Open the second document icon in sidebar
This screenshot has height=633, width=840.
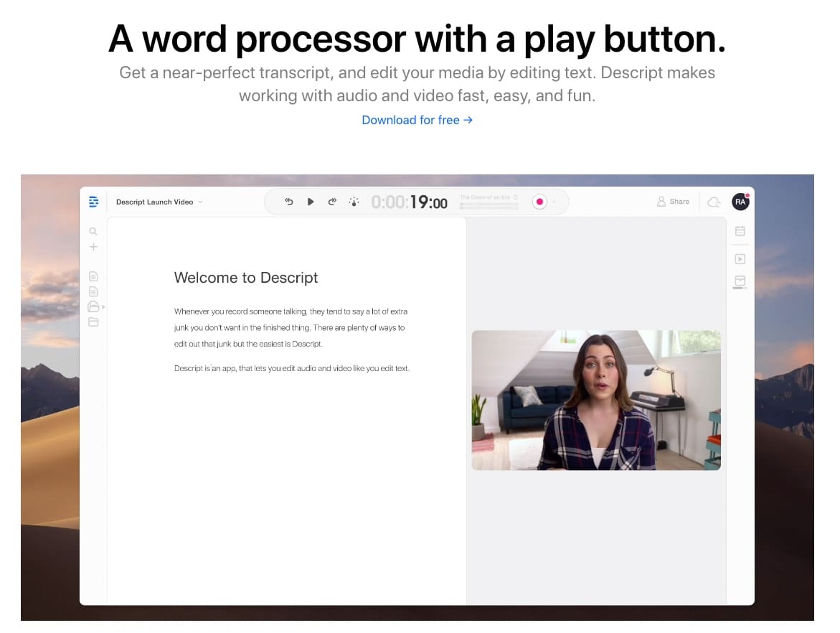click(x=93, y=291)
